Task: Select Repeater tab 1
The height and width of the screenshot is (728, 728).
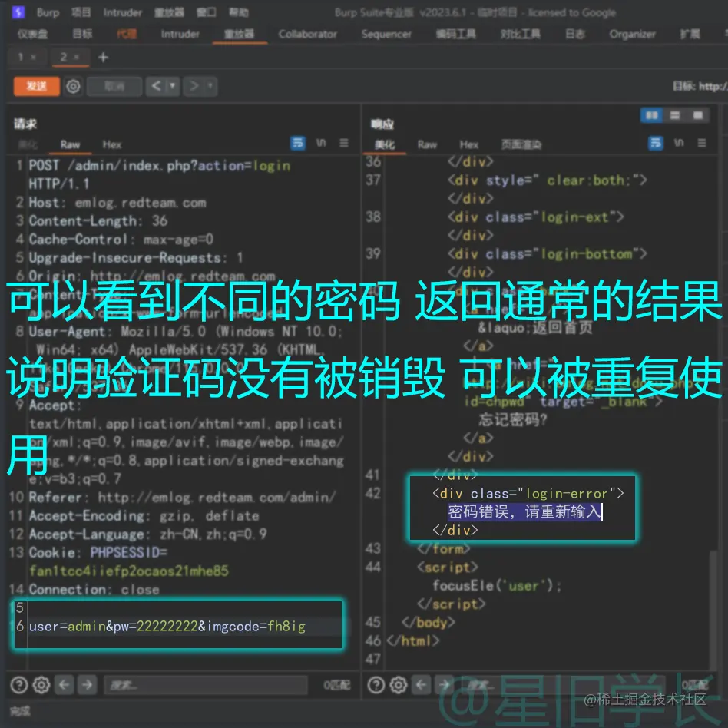Action: click(21, 58)
